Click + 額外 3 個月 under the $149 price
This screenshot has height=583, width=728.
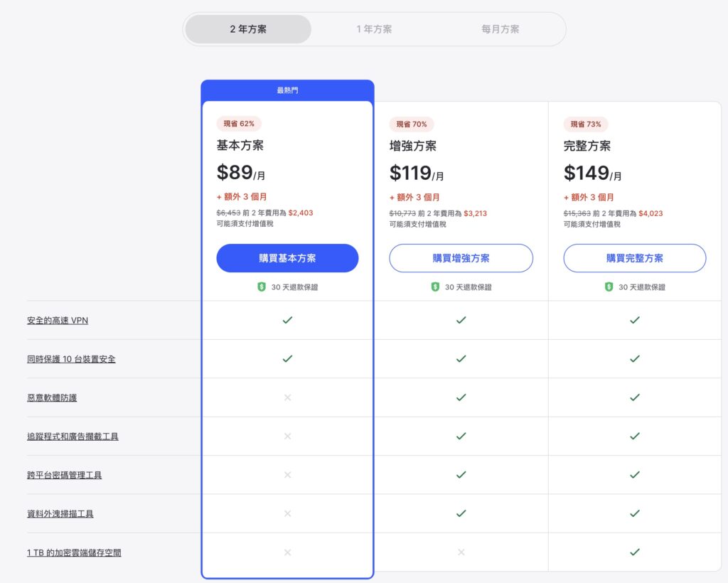point(589,197)
